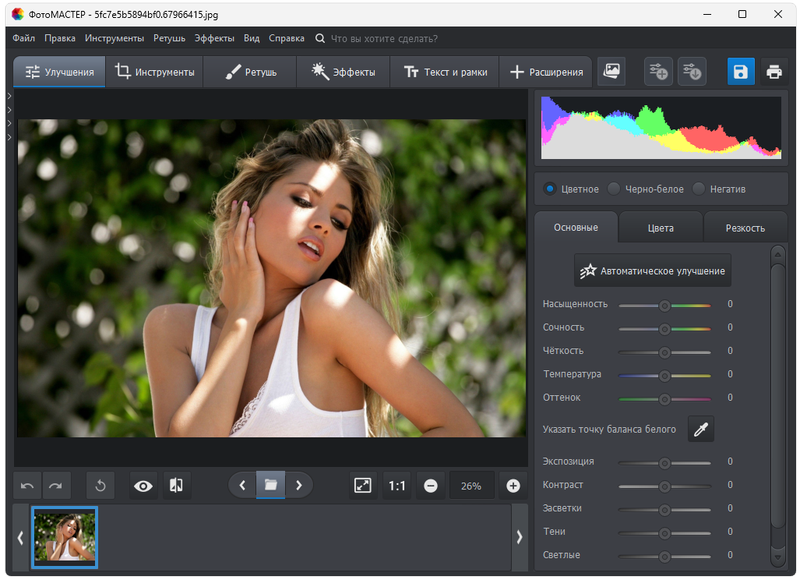Pick white balance with eyedropper icon
Viewport: 800px width, 580px height.
[701, 429]
